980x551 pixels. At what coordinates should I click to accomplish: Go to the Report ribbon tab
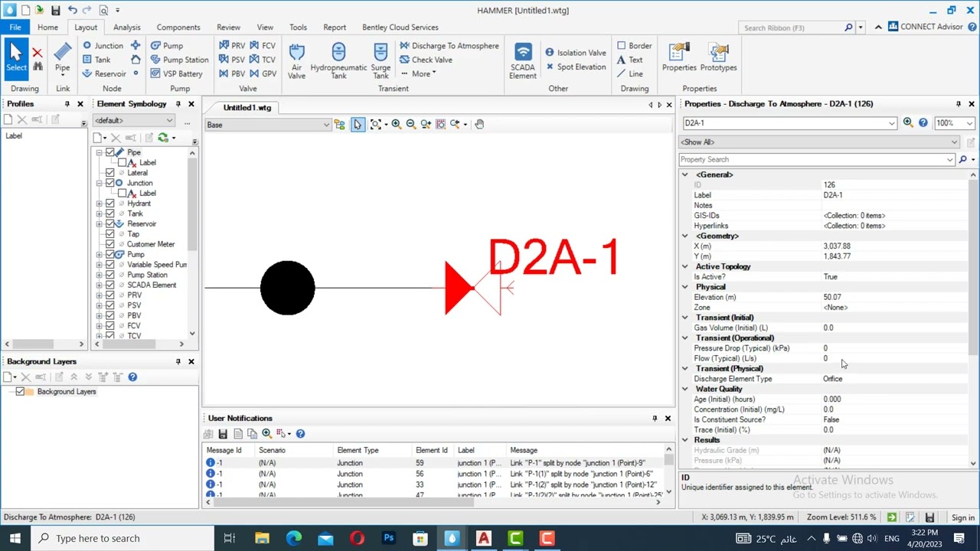[x=335, y=28]
